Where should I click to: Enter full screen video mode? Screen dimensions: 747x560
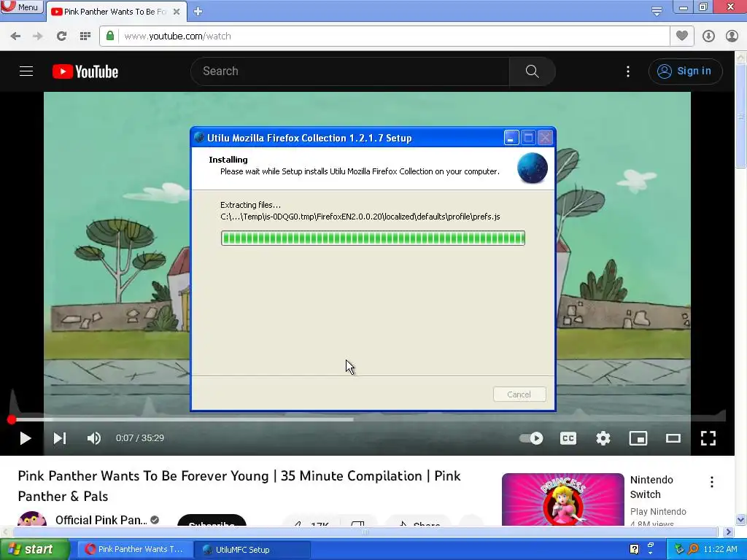(x=708, y=438)
